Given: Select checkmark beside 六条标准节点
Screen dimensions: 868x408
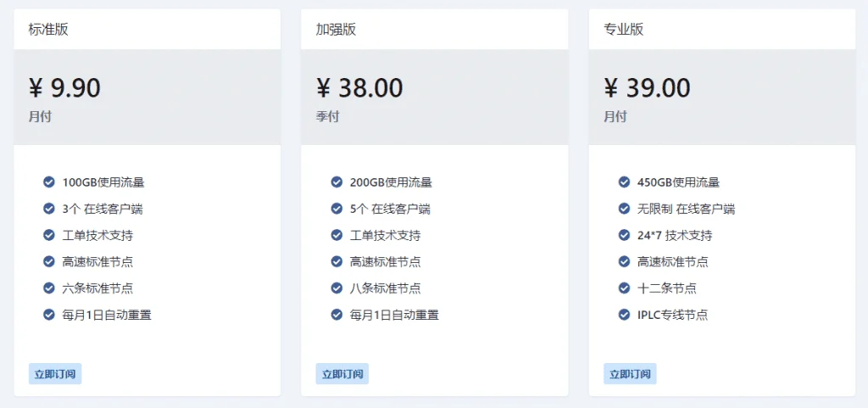Looking at the screenshot, I should 48,288.
